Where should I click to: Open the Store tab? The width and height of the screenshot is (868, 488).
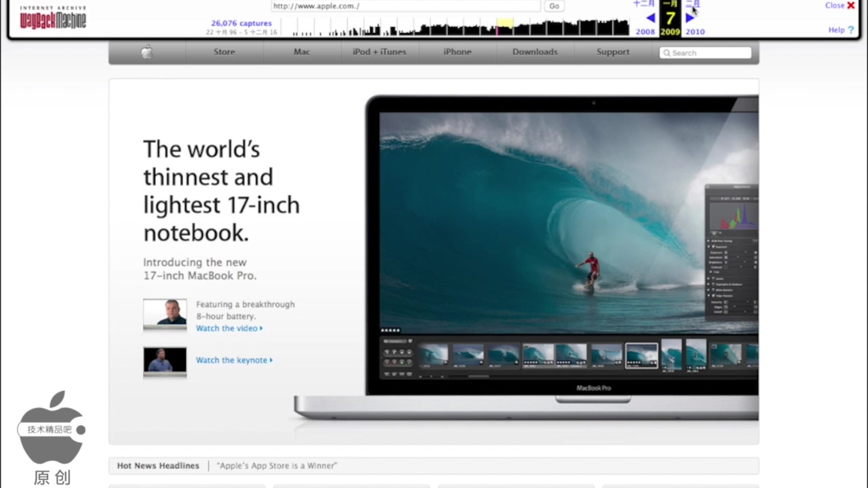coord(224,52)
